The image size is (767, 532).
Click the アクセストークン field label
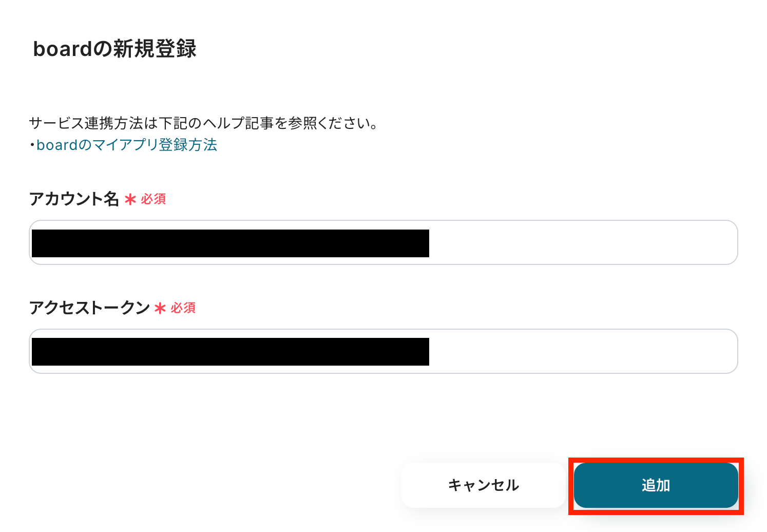point(89,308)
